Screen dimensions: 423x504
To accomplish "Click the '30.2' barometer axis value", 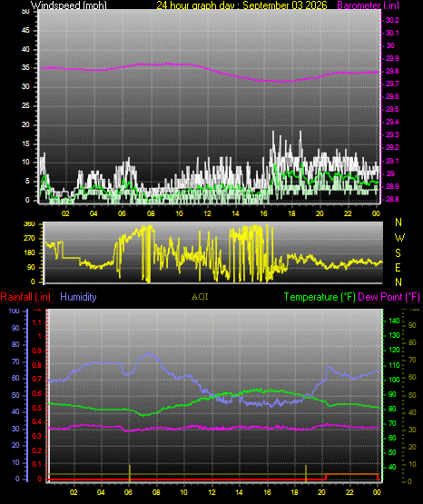I will (392, 20).
